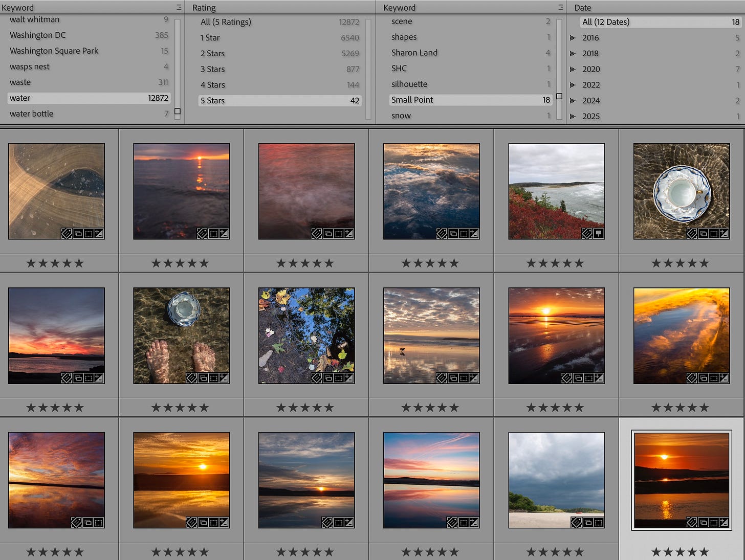
Task: Select the stormy grey beach thumbnail
Action: (x=557, y=480)
